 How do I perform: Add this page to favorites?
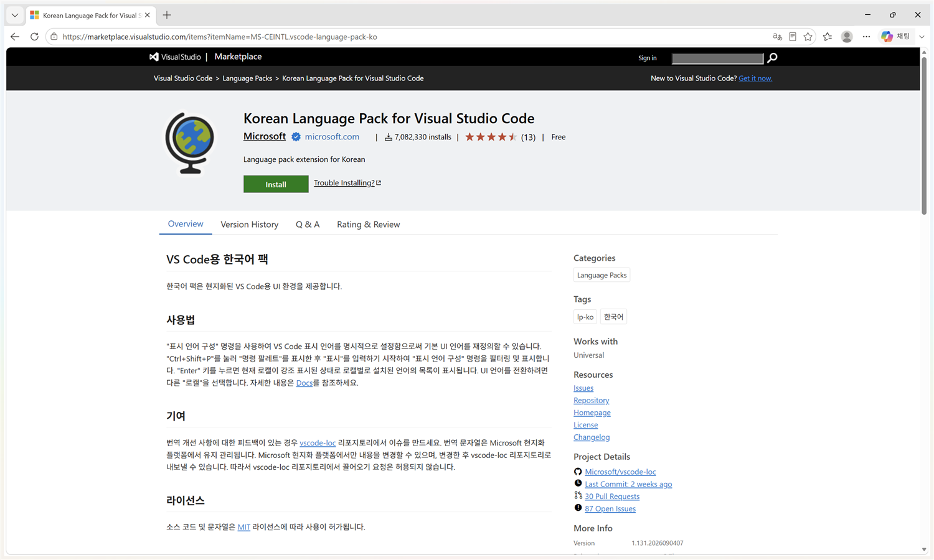(808, 37)
